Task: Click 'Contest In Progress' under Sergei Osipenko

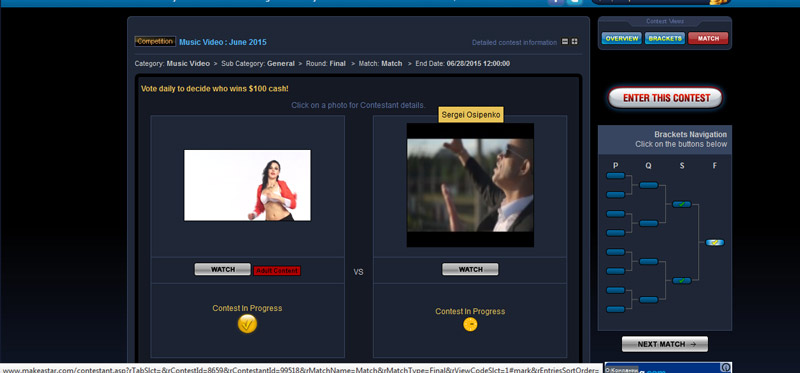Action: pyautogui.click(x=470, y=311)
